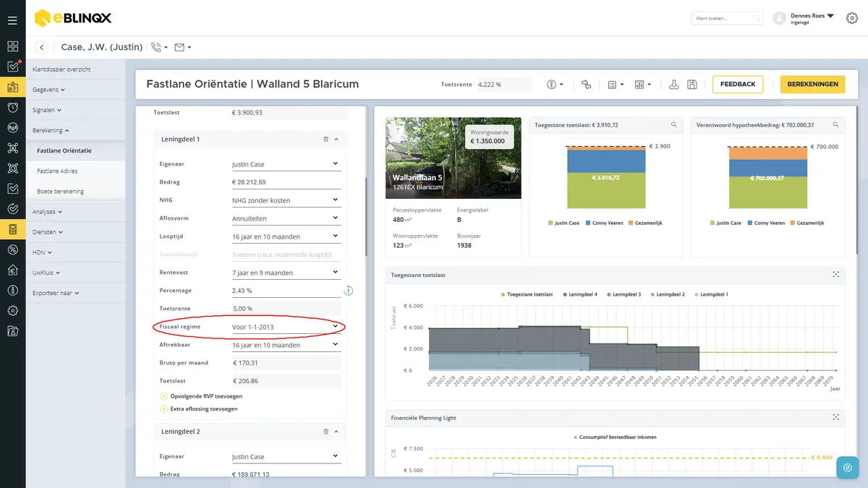Toggle the 'Leningdeel 3' legend entry
868x488 pixels.
[624, 295]
